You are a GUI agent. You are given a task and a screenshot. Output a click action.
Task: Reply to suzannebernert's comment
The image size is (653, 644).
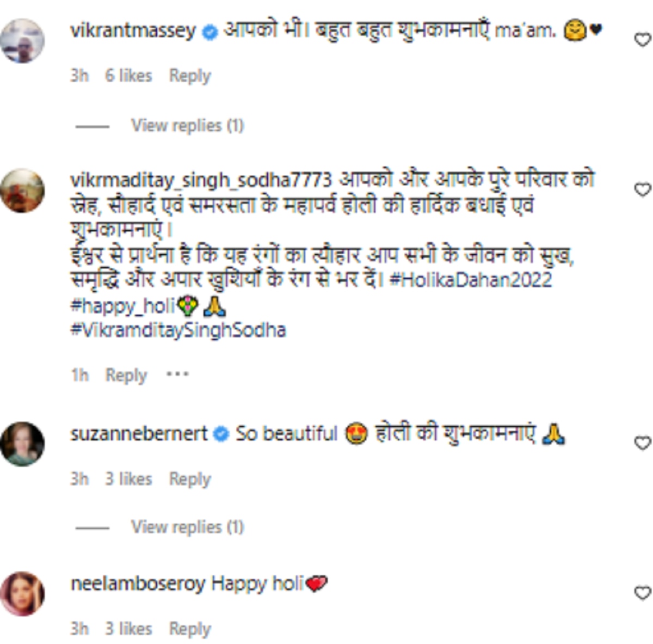(189, 479)
